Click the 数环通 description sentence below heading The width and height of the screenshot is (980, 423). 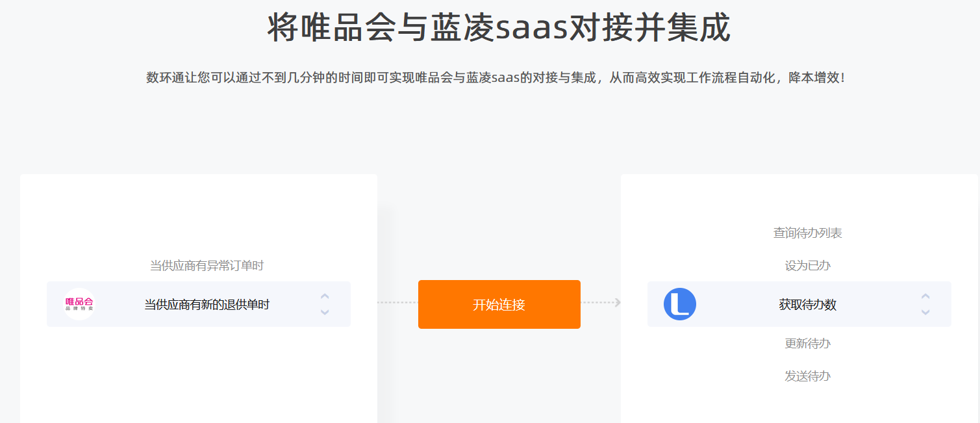[x=496, y=78]
